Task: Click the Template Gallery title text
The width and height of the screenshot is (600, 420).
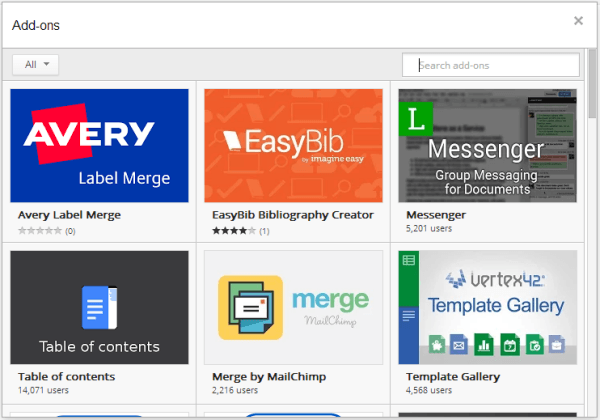Action: [x=453, y=377]
